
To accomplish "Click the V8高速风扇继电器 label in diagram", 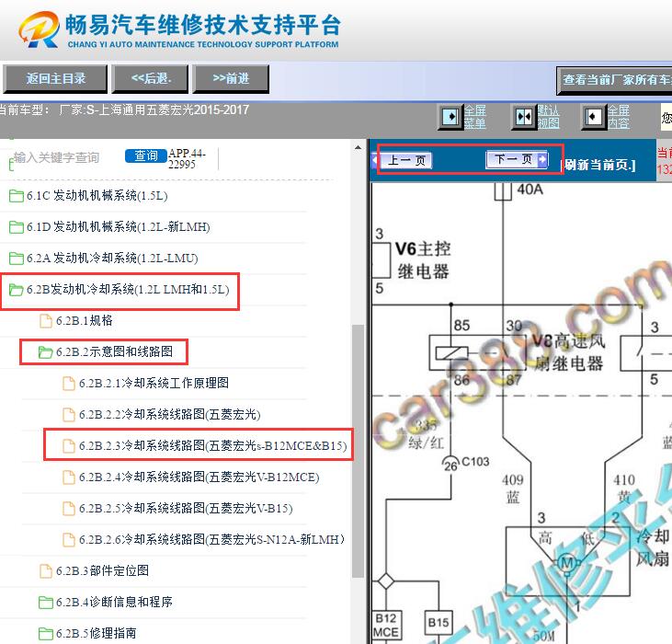I will 568,352.
